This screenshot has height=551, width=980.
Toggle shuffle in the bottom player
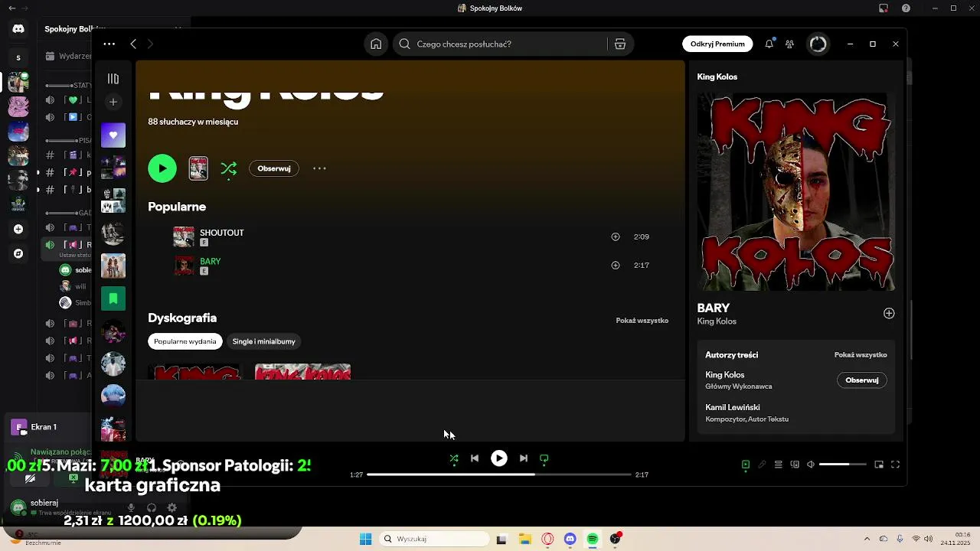coord(454,458)
